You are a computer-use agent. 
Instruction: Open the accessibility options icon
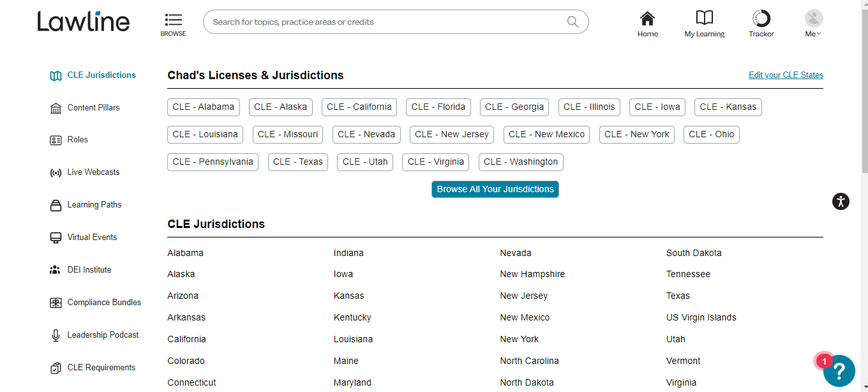click(x=841, y=202)
